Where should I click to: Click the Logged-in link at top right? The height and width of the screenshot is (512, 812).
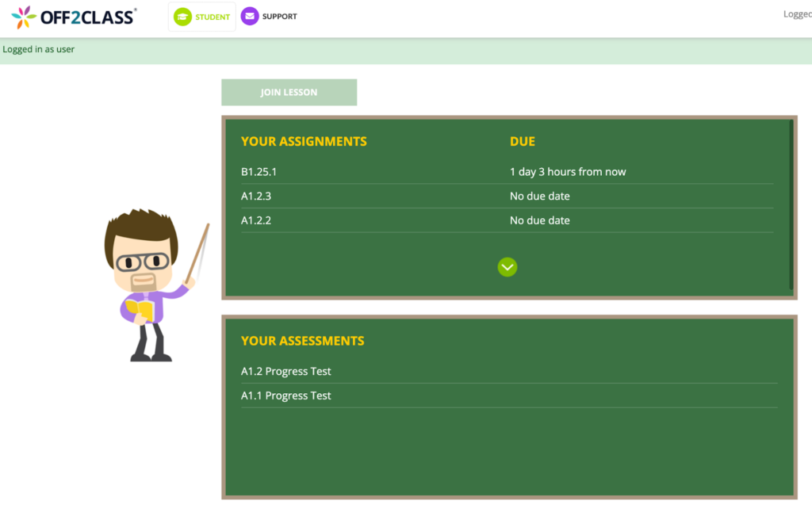click(x=798, y=13)
